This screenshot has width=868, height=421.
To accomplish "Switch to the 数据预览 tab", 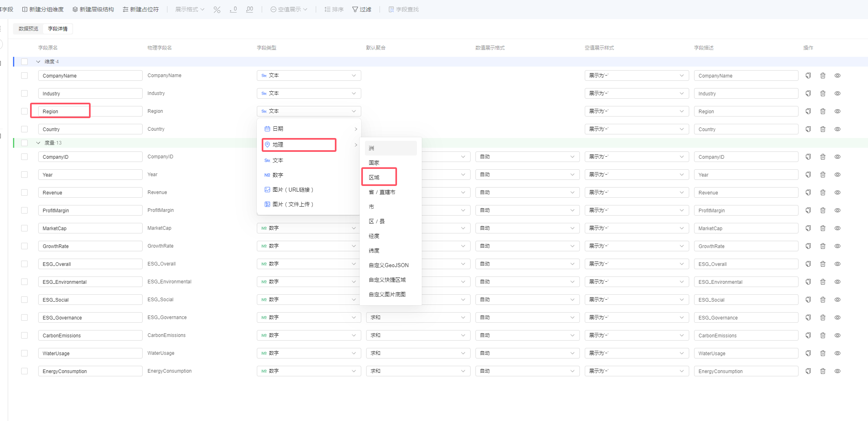I will pos(28,29).
